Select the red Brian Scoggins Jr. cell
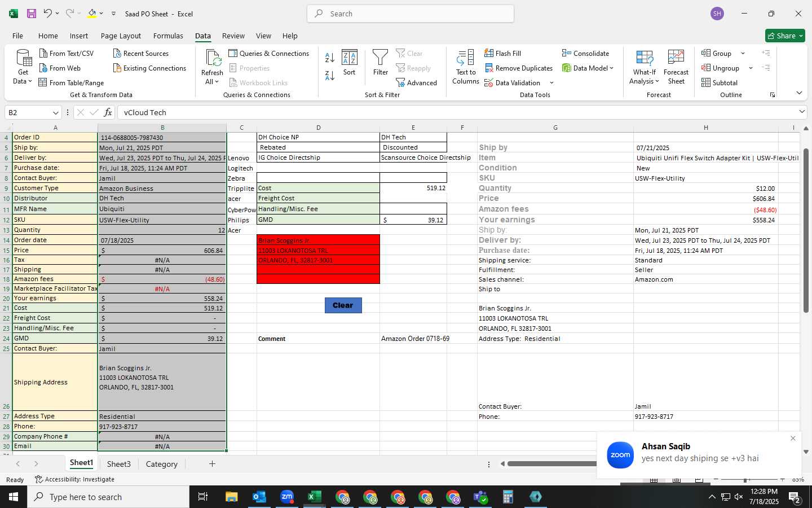The image size is (812, 508). [318, 240]
